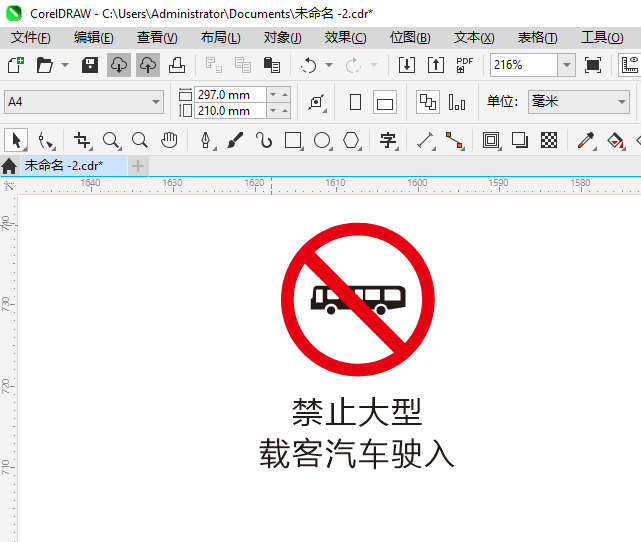Select the Crop tool
This screenshot has width=641, height=542.
[x=83, y=140]
